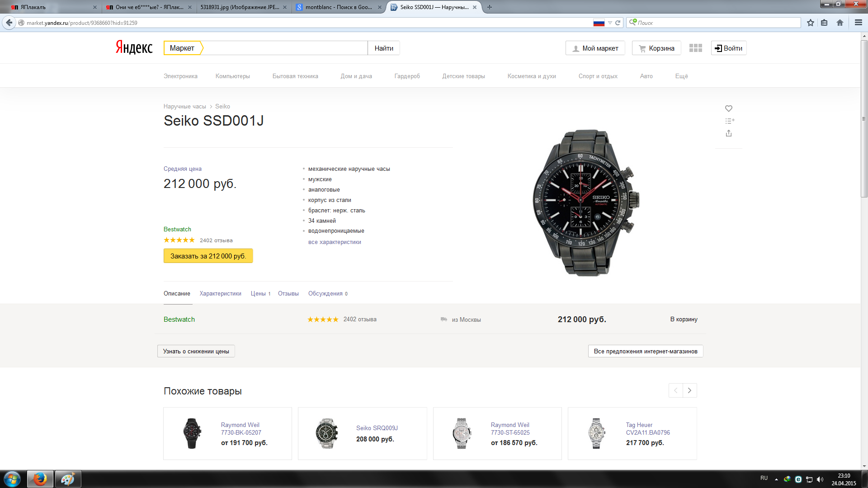Open все характеристики link

(x=335, y=242)
